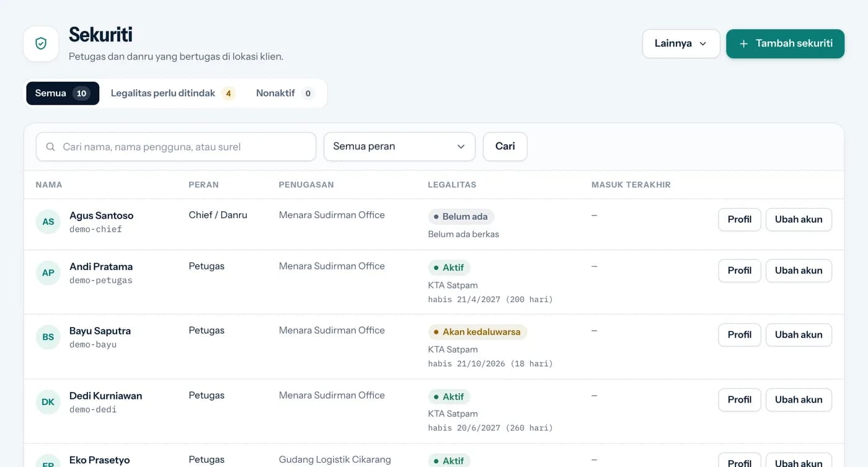Open Profil for Dedi Kurniawan
The image size is (868, 467).
click(x=740, y=399)
